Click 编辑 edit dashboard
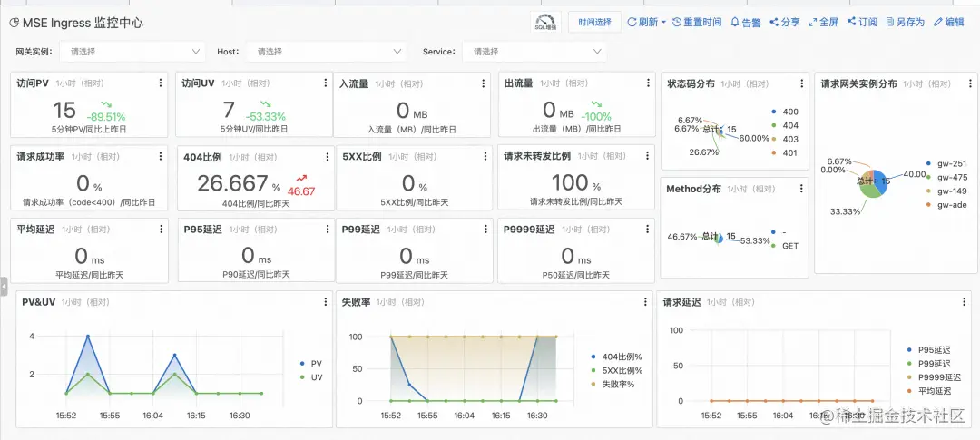 click(949, 22)
